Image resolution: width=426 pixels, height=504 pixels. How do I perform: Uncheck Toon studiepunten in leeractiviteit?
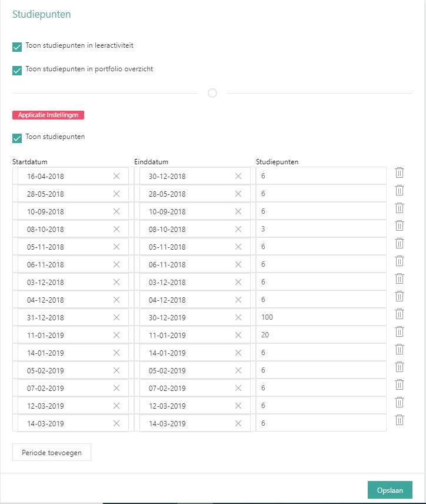(17, 47)
